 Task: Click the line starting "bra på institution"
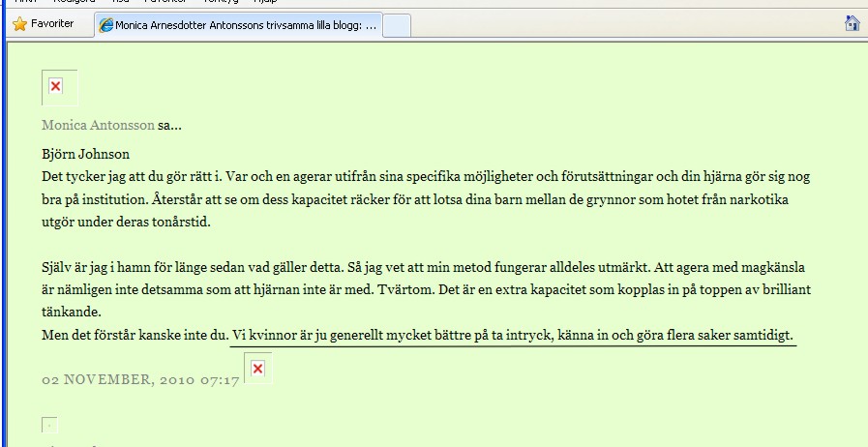[x=414, y=199]
